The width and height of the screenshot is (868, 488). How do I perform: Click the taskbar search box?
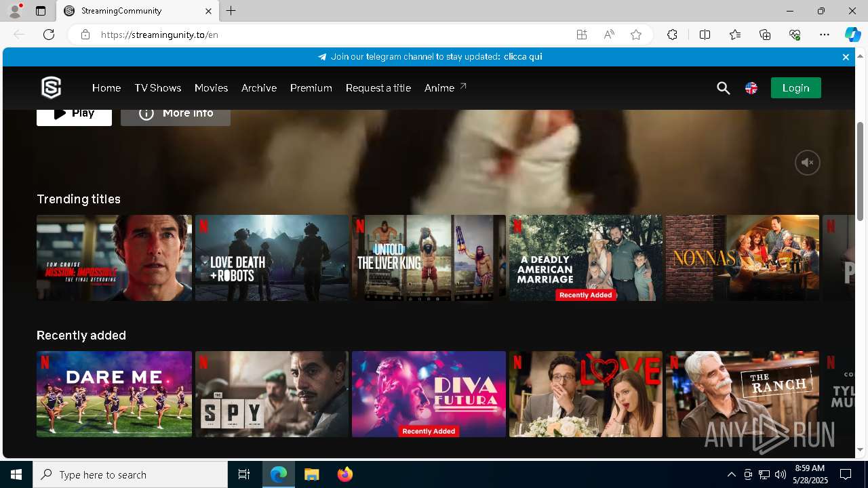[130, 474]
